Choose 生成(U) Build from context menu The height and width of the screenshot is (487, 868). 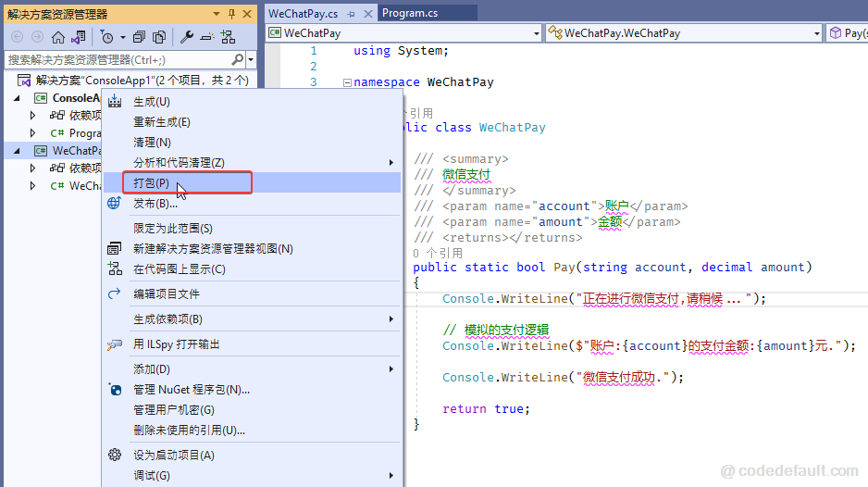tap(252, 102)
